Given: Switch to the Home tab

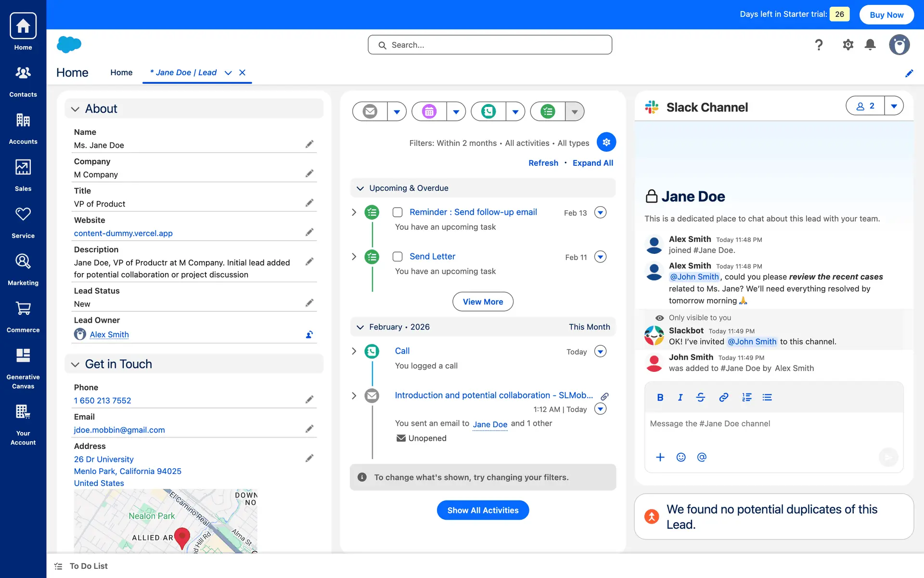Looking at the screenshot, I should tap(121, 72).
